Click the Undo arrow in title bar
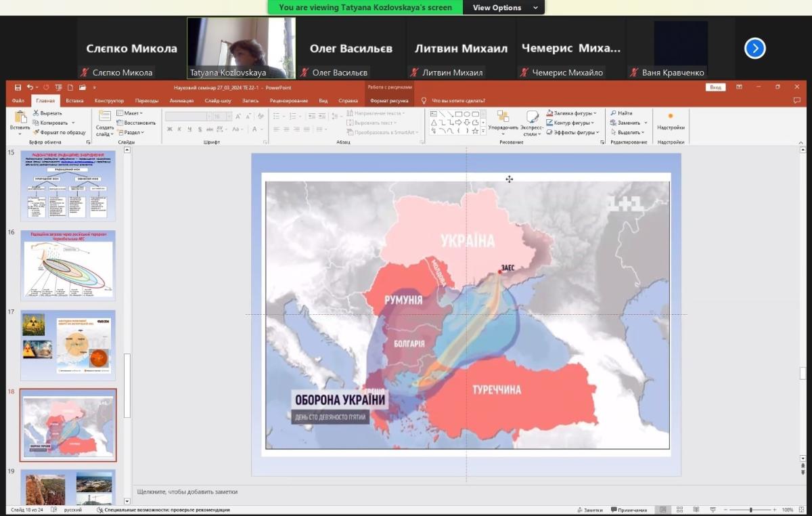The height and width of the screenshot is (516, 812). click(30, 87)
